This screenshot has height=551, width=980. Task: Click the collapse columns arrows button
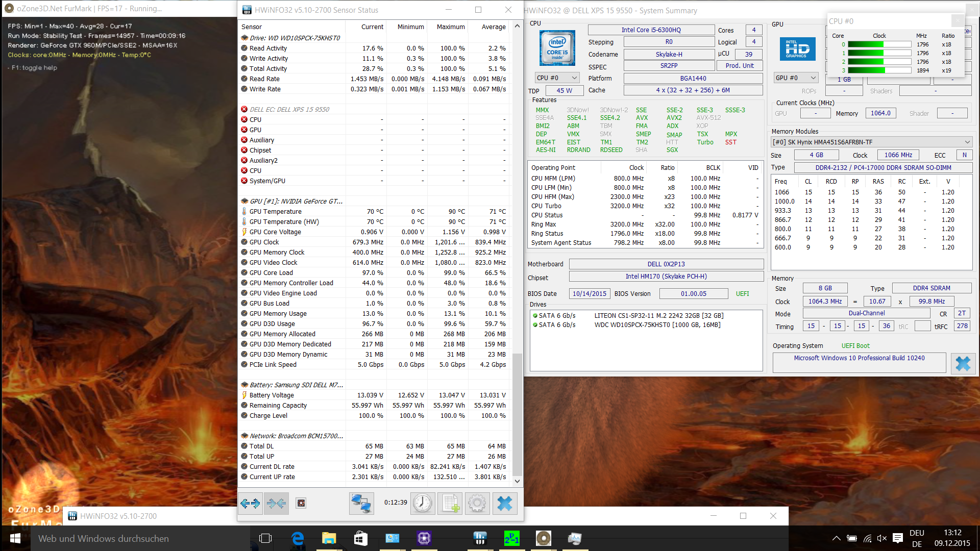276,504
